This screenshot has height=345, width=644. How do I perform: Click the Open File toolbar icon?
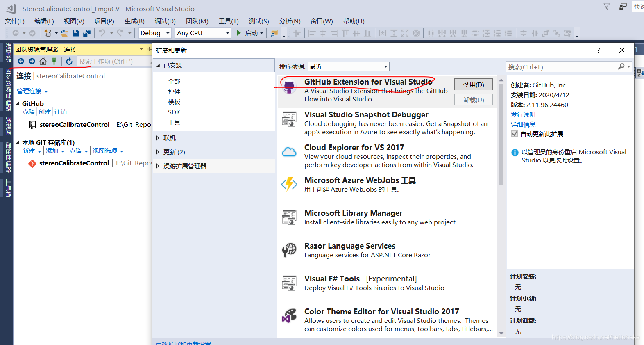click(x=65, y=33)
